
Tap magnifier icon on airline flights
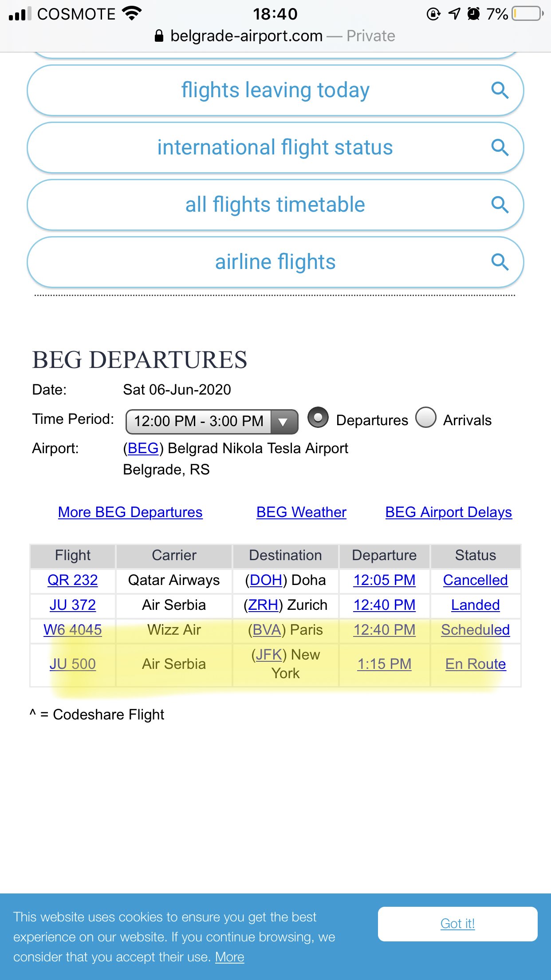coord(500,262)
